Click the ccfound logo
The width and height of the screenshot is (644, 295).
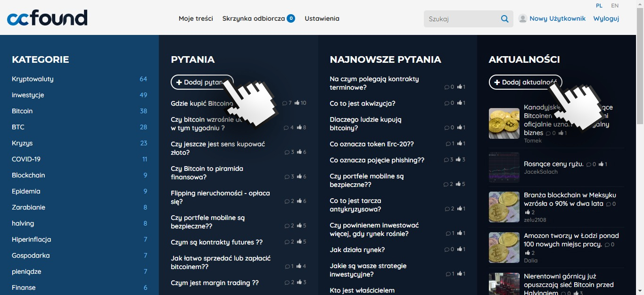click(47, 18)
